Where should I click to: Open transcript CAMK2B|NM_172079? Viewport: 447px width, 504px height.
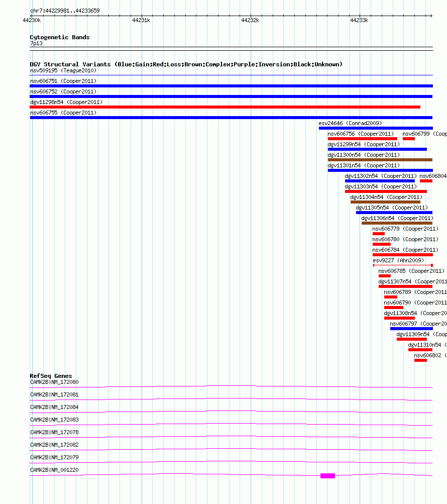pos(54,457)
